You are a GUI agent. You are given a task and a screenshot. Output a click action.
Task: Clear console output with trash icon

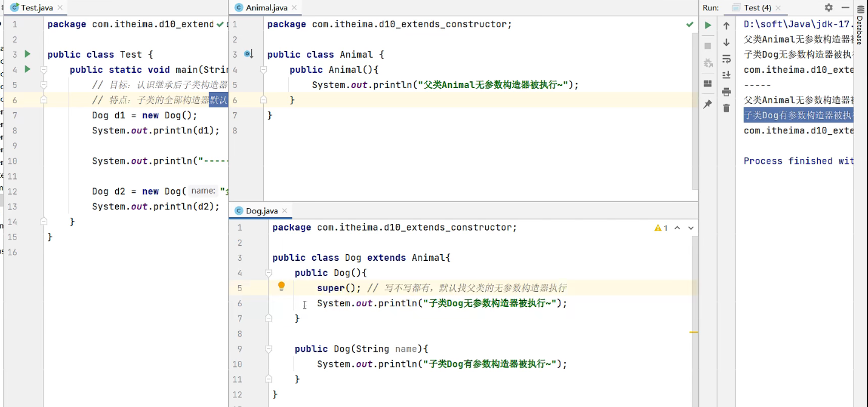point(726,108)
